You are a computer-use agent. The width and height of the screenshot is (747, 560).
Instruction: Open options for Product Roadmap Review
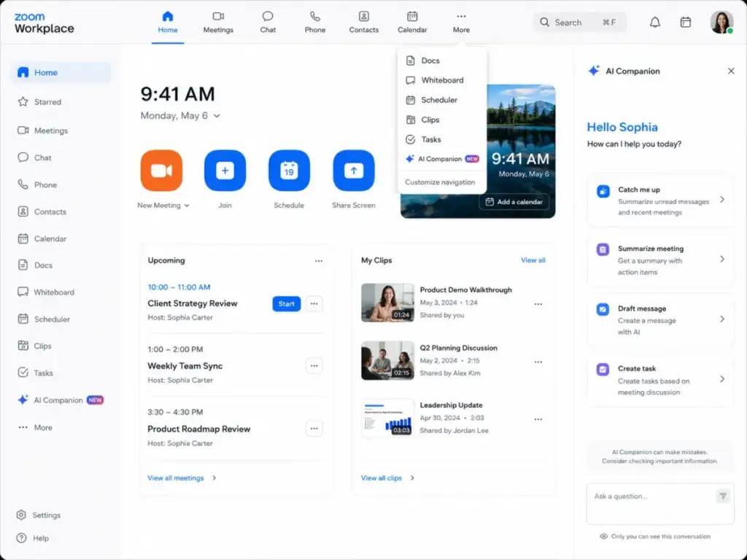pos(314,429)
